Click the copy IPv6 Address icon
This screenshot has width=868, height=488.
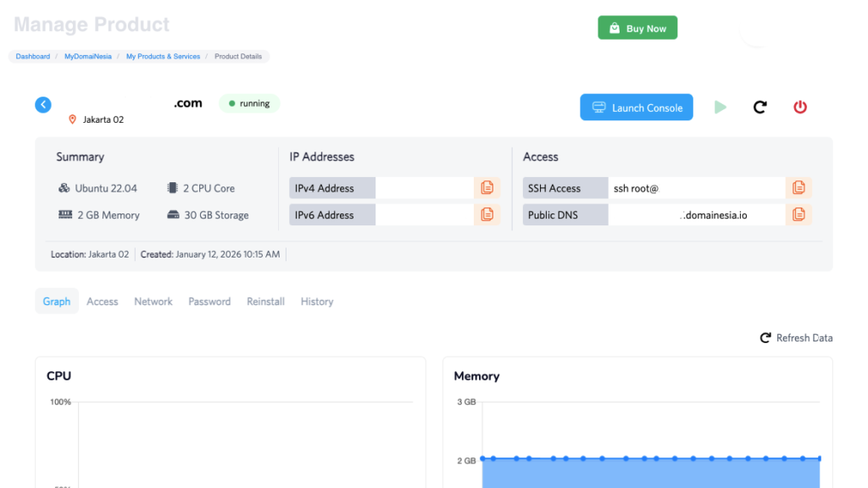pyautogui.click(x=487, y=214)
